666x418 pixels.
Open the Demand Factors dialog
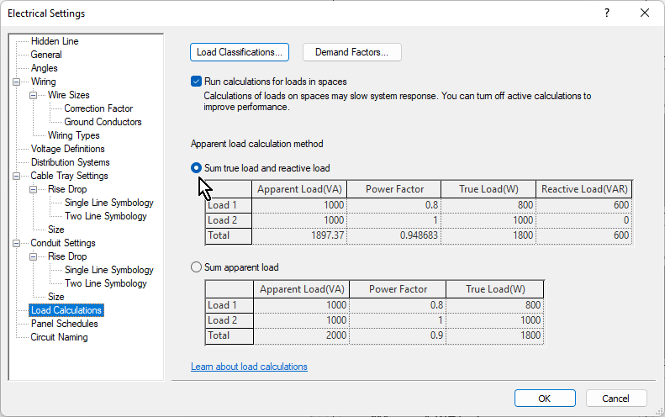click(x=351, y=52)
